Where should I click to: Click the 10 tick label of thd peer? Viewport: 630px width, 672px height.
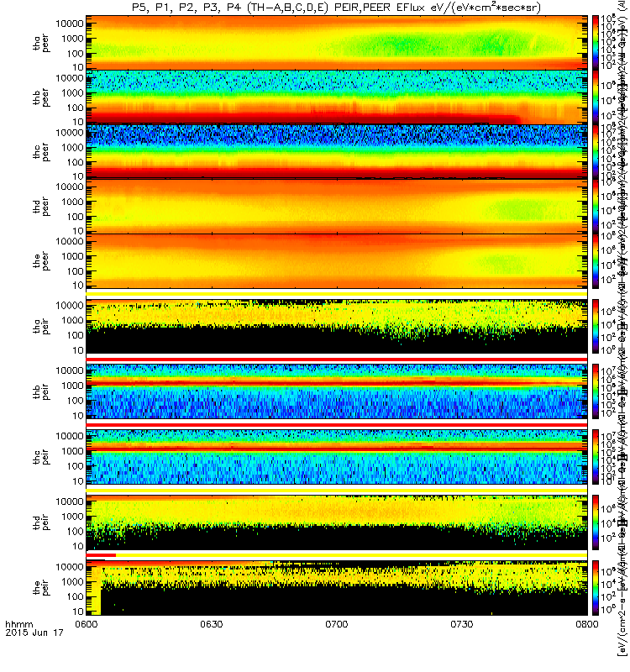point(77,231)
